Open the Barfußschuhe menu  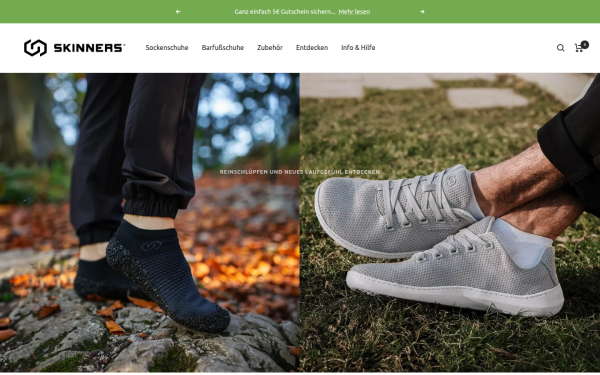point(223,47)
